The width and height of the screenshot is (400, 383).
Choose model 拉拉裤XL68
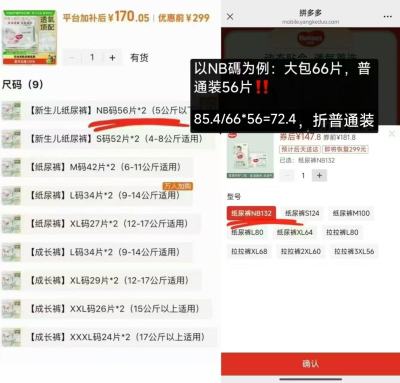click(x=249, y=251)
